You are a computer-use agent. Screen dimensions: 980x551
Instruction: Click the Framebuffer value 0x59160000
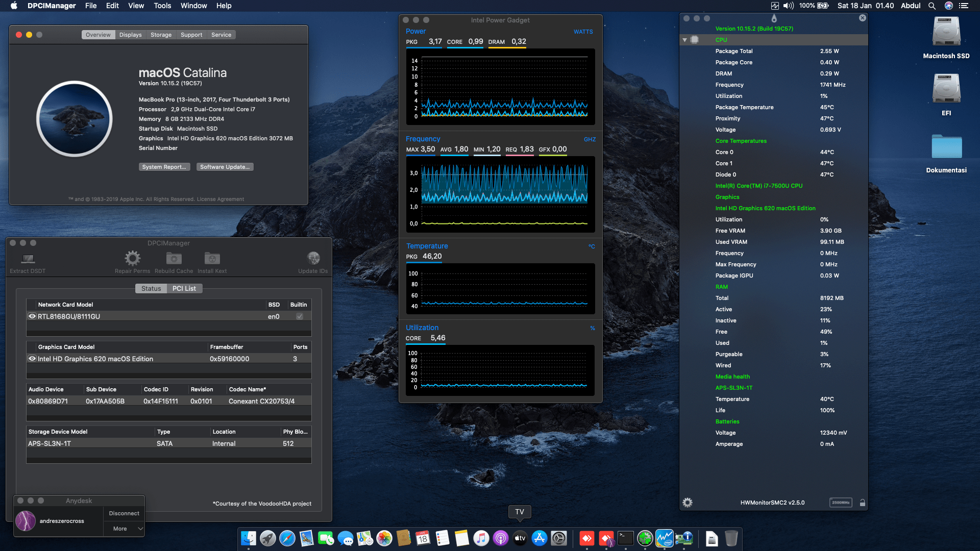[x=230, y=359]
